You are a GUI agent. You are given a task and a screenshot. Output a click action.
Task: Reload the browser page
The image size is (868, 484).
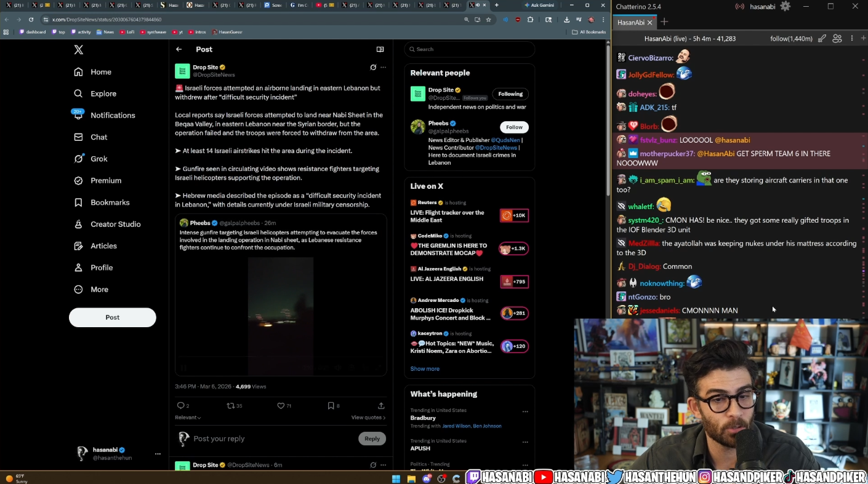point(31,20)
